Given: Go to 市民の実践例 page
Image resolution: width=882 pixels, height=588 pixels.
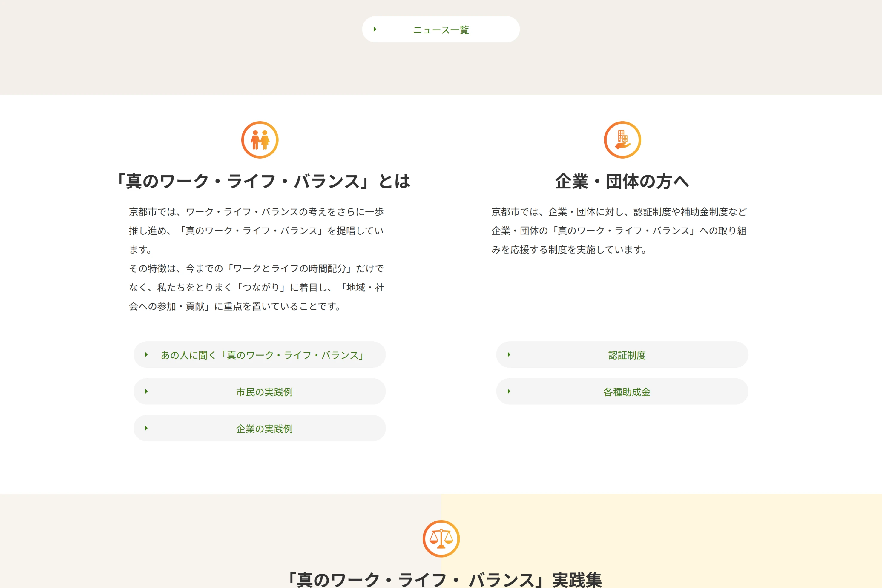Looking at the screenshot, I should pos(264,392).
